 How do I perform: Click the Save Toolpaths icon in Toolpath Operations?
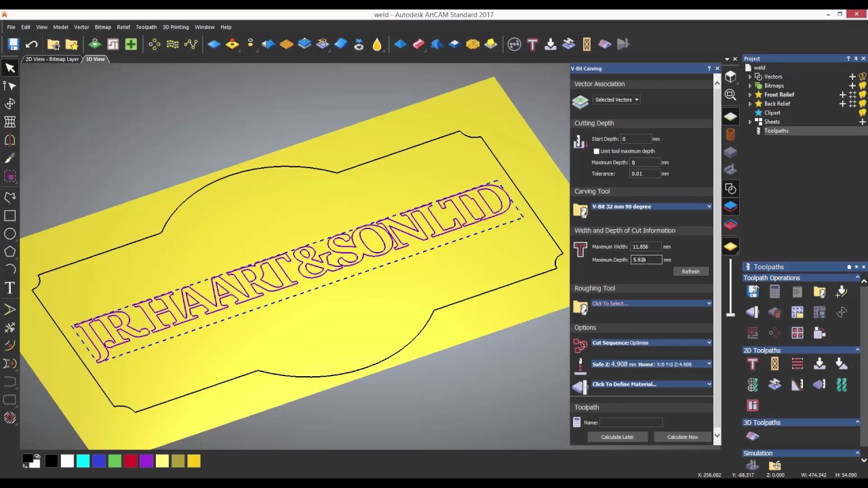click(752, 291)
